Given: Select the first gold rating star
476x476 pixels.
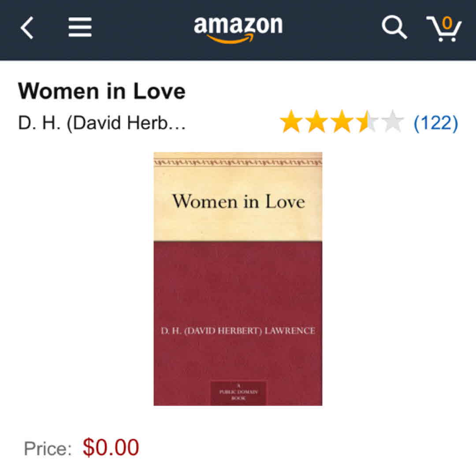Looking at the screenshot, I should point(291,122).
